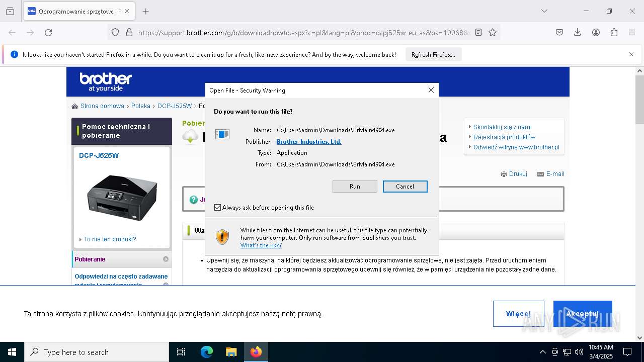
Task: Open a new tab with plus button
Action: (x=145, y=11)
